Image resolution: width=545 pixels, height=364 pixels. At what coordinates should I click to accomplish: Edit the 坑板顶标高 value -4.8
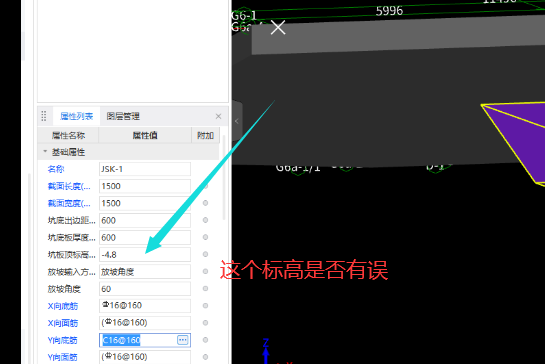145,254
